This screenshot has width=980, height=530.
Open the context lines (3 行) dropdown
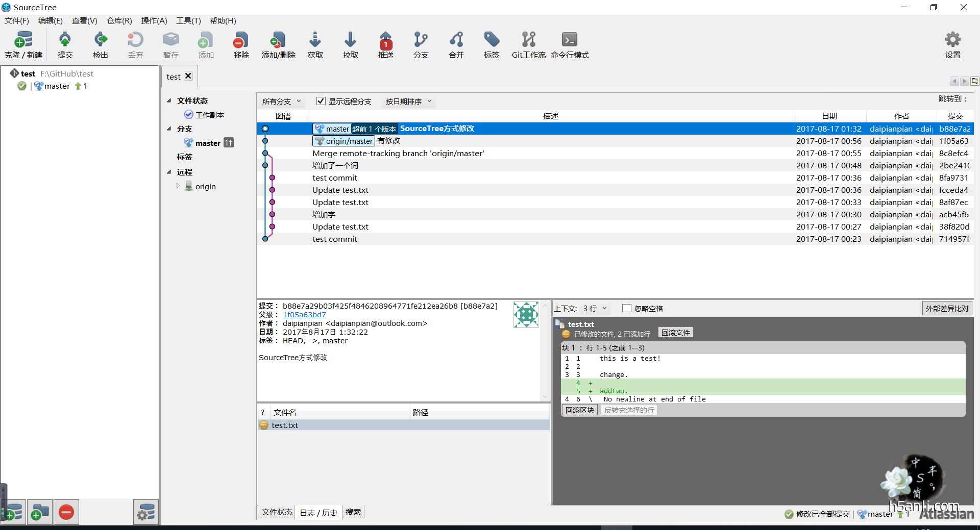(x=595, y=309)
